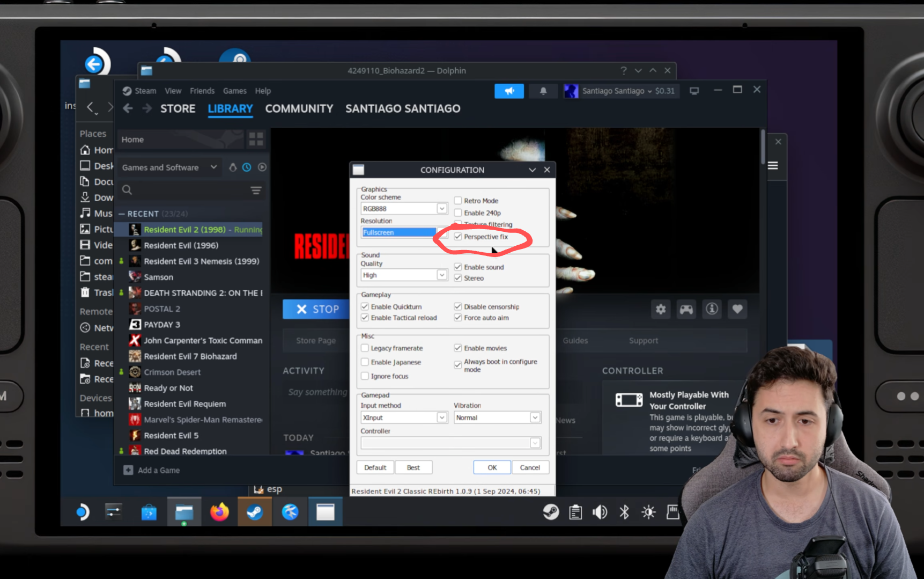Click the library search magnifier icon
The width and height of the screenshot is (924, 579).
pos(127,190)
